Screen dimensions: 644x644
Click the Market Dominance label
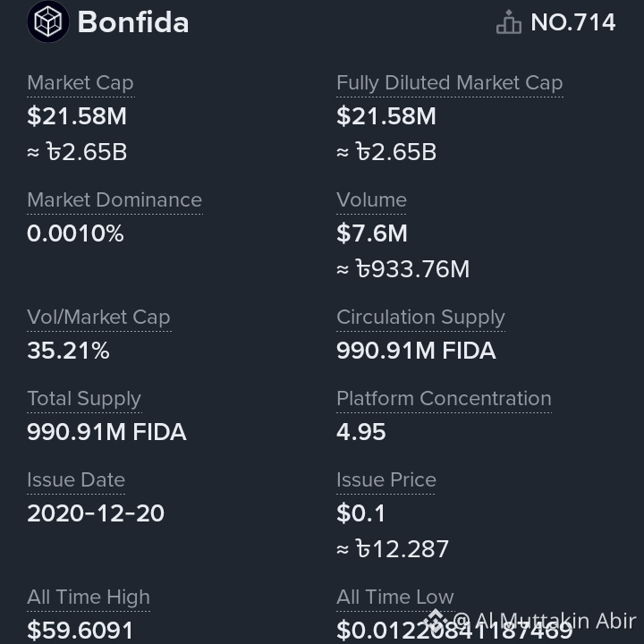coord(114,200)
